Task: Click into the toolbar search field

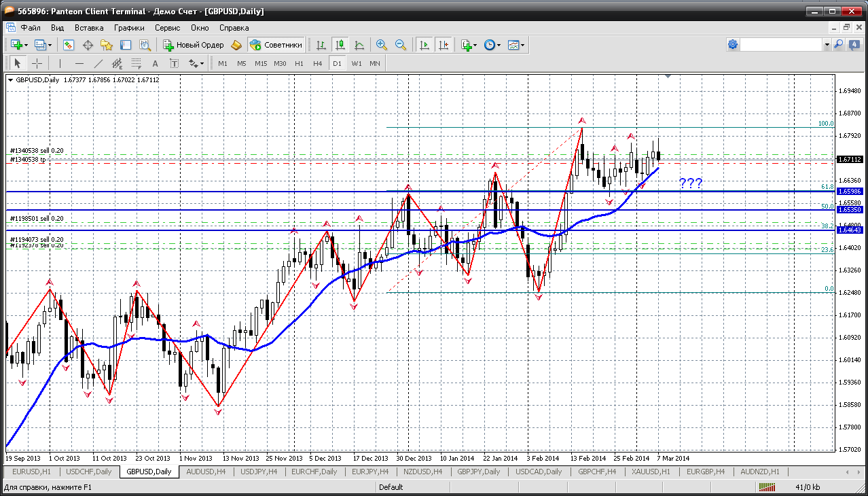Action: coord(781,45)
